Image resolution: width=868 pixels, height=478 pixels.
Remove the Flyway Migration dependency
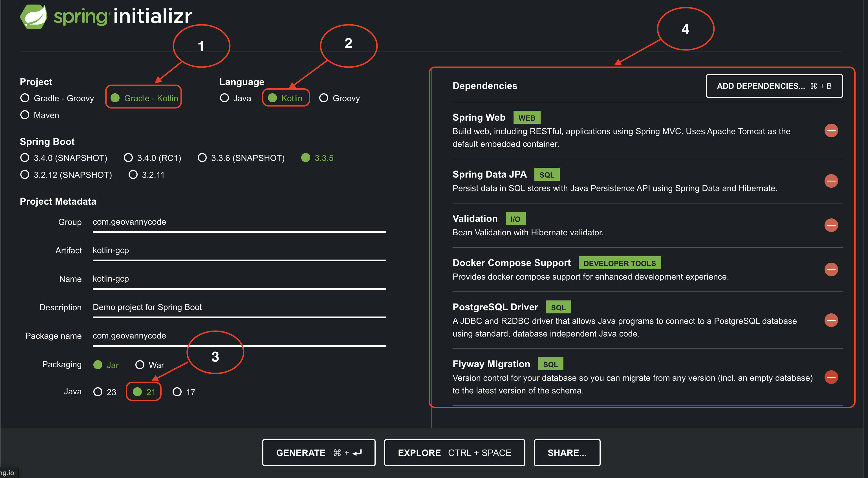[831, 377]
